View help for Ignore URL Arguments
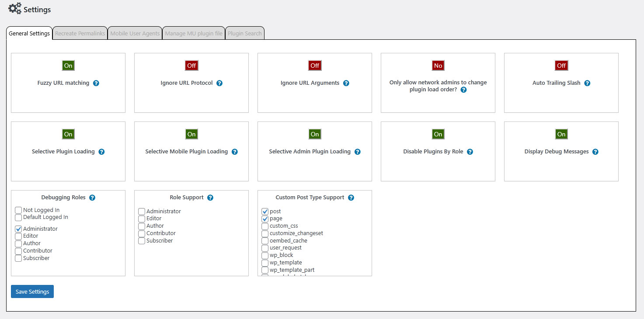The width and height of the screenshot is (644, 319). coord(346,83)
